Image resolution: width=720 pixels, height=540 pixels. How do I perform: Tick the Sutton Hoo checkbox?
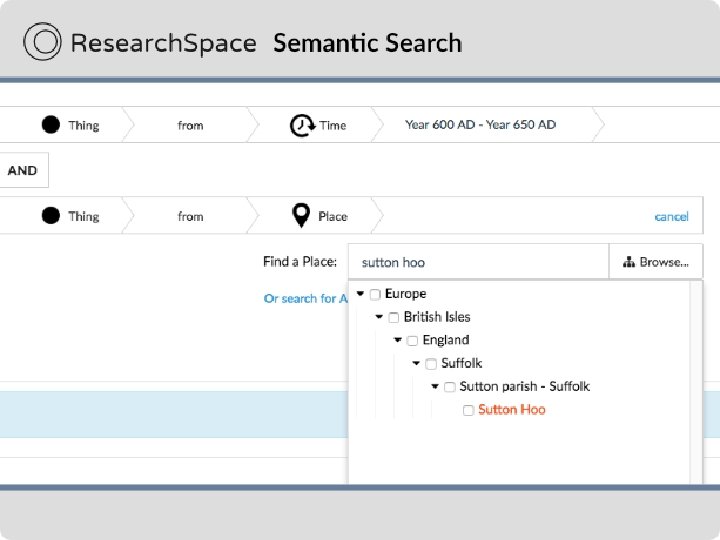click(x=468, y=410)
